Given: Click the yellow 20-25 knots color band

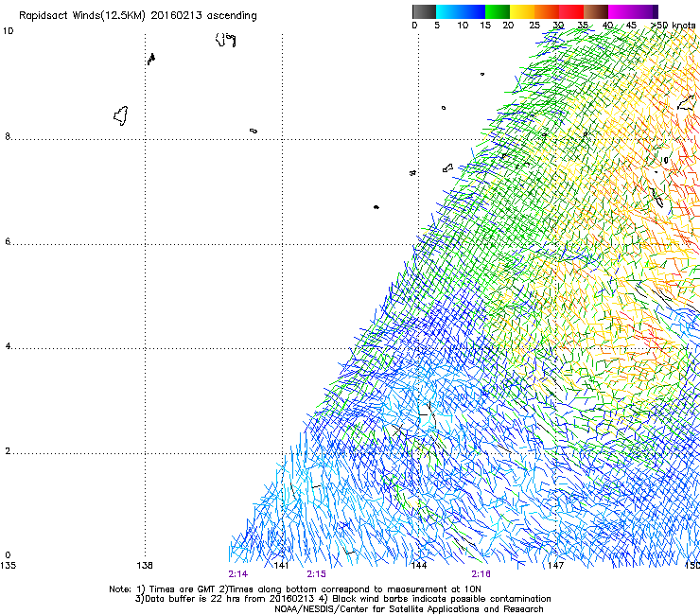Looking at the screenshot, I should pos(522,11).
